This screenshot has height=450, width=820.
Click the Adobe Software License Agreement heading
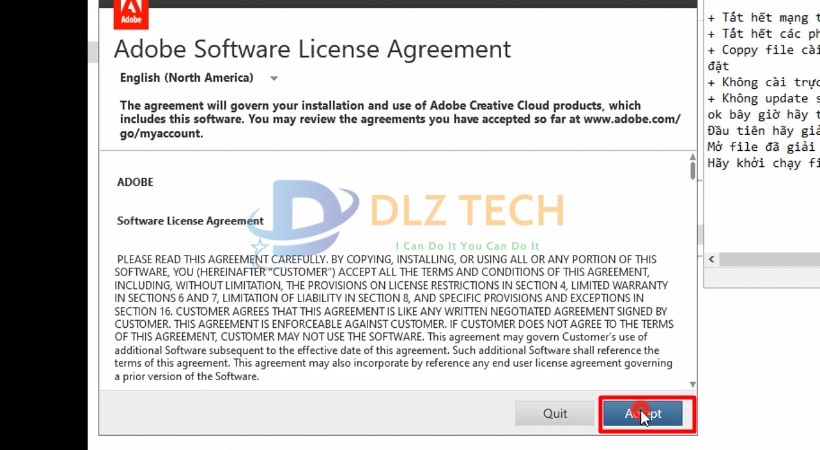[312, 49]
